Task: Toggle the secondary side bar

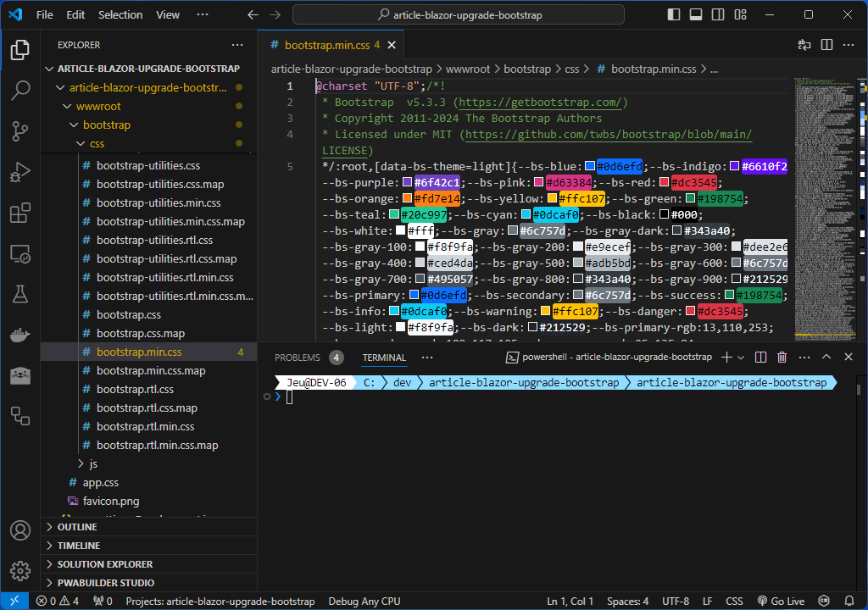Action: [x=718, y=14]
